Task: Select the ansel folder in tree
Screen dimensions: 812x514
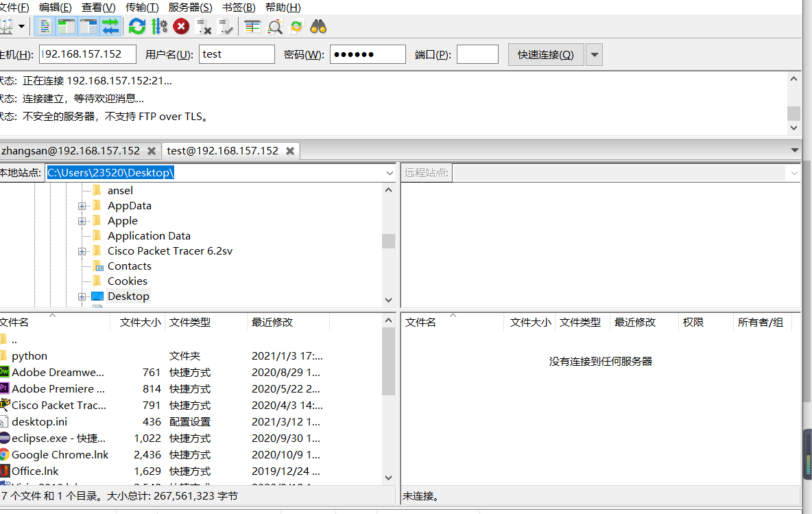Action: click(120, 191)
